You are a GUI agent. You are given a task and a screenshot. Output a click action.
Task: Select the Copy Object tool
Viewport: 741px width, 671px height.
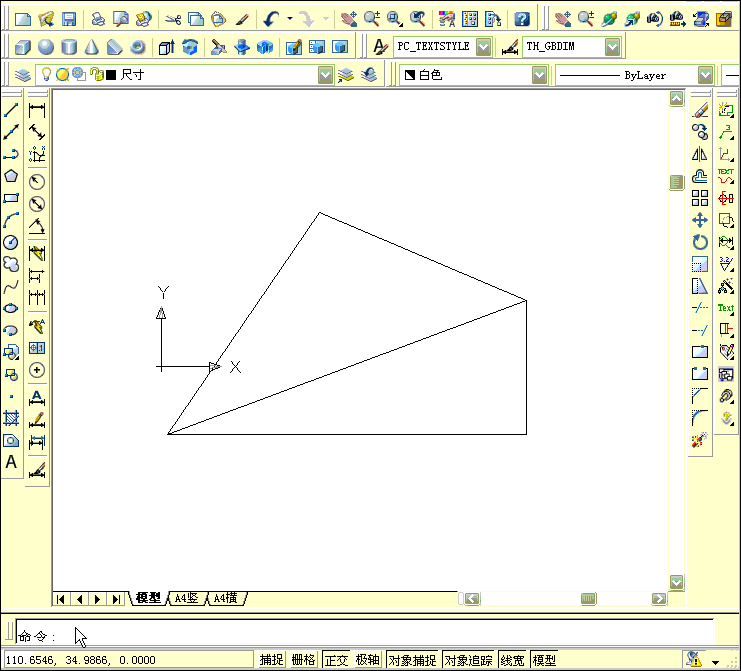(700, 132)
